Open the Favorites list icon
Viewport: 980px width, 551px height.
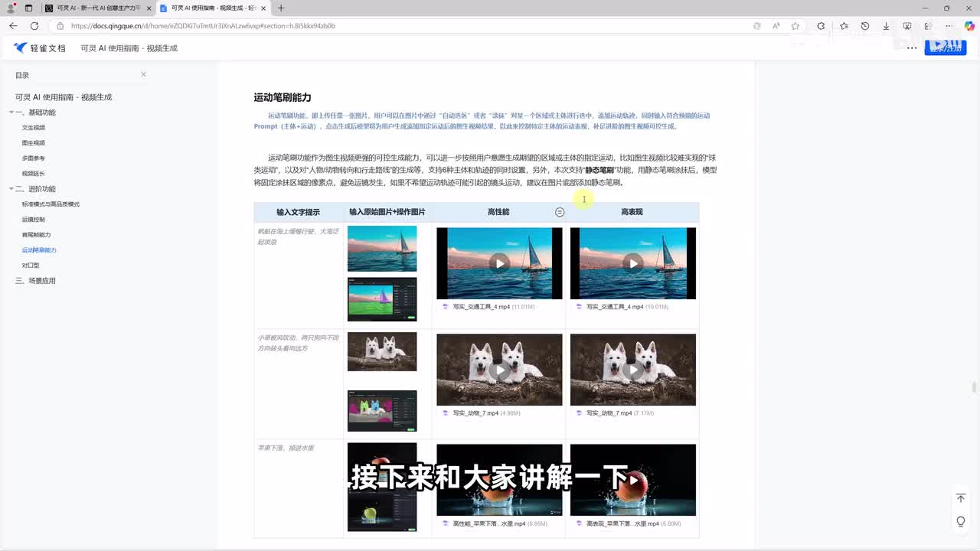844,25
